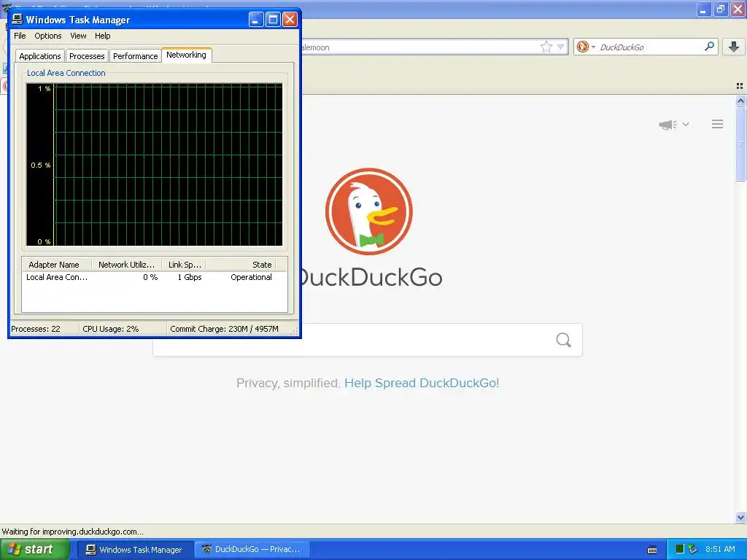Image resolution: width=747 pixels, height=560 pixels.
Task: Switch to the Applications tab
Action: pyautogui.click(x=40, y=55)
